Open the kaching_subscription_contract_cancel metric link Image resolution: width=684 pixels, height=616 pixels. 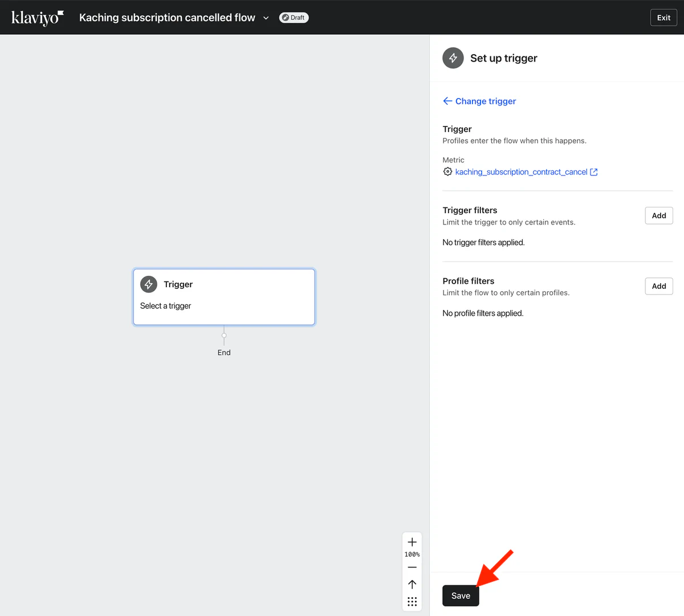[521, 172]
